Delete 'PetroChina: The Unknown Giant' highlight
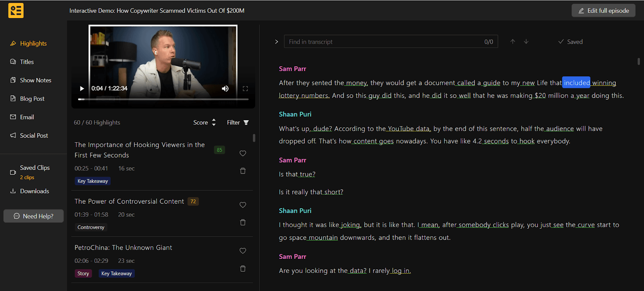The image size is (644, 291). click(x=243, y=268)
